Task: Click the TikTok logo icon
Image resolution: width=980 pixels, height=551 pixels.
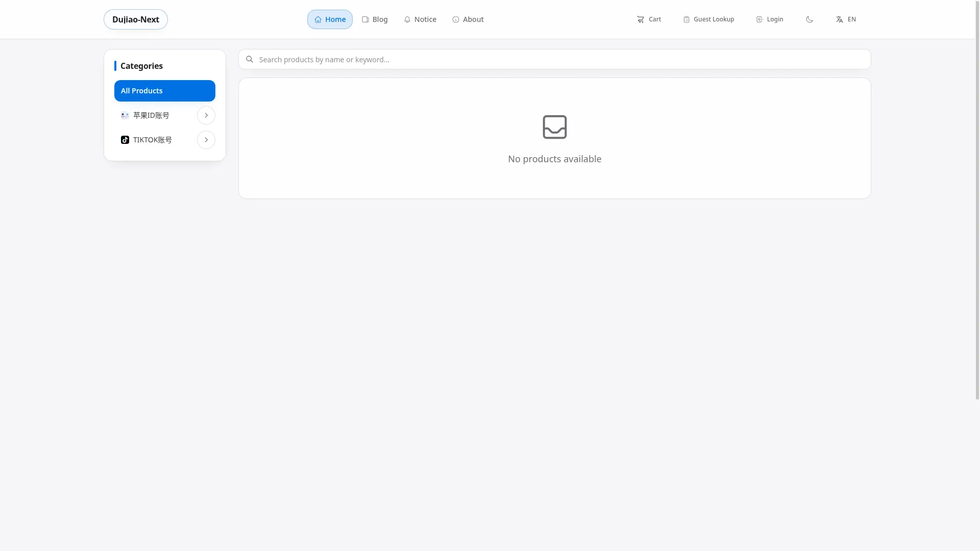Action: click(125, 140)
